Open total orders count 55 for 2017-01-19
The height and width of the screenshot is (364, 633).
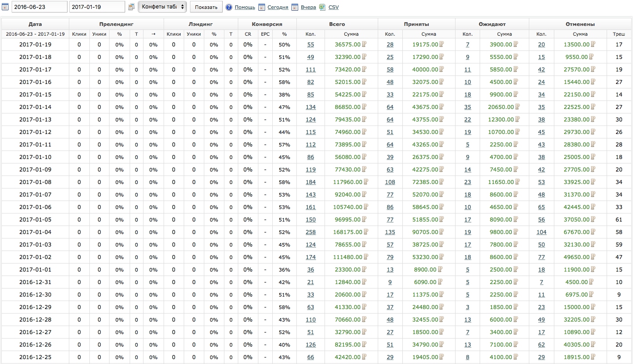click(x=311, y=45)
